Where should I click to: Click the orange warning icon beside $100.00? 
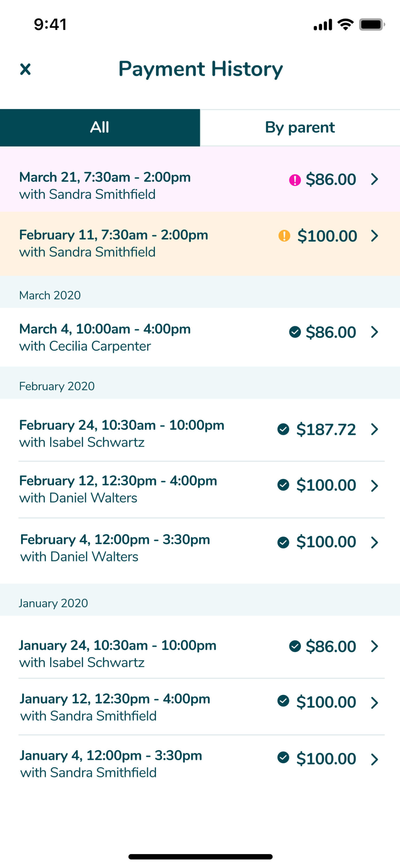(284, 236)
